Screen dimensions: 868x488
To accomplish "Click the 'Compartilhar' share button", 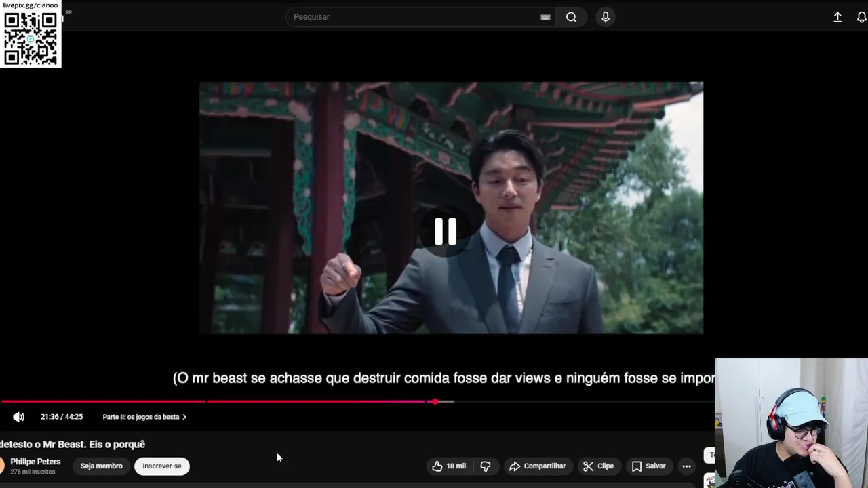I will (537, 466).
